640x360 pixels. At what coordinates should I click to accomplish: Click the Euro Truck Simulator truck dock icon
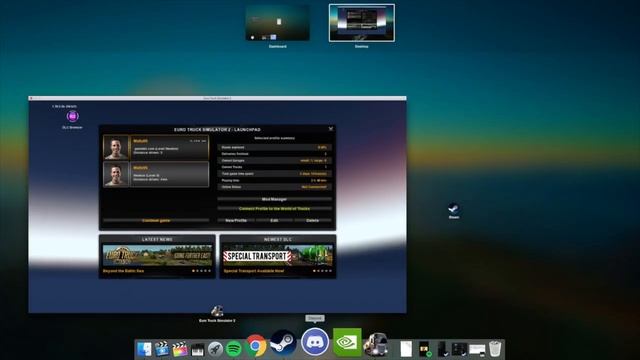[376, 345]
